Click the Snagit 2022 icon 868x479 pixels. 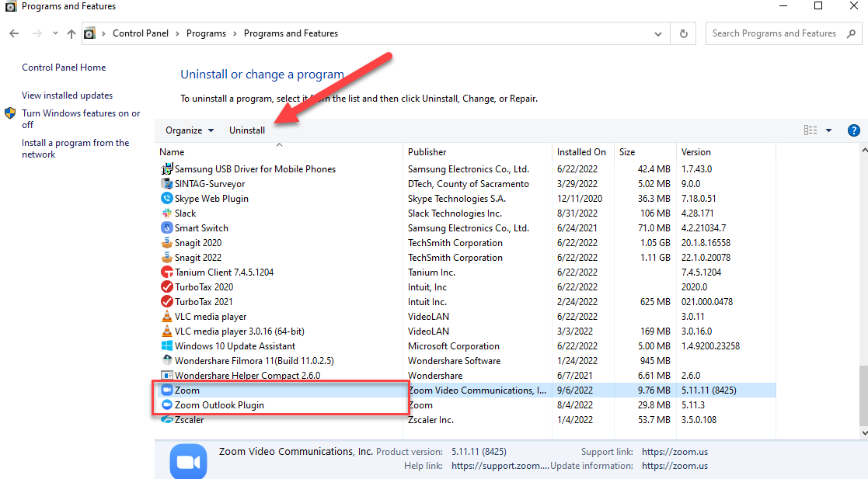166,257
